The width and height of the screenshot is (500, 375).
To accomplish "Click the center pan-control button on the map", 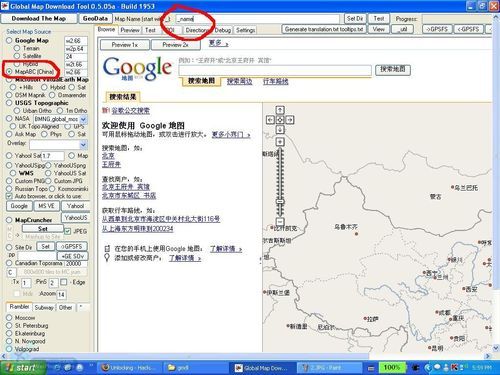I will tap(280, 119).
